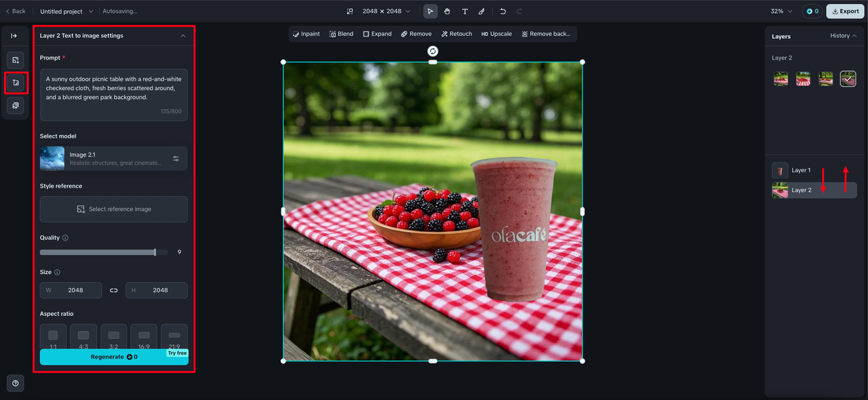
Task: Click the width W input field
Action: 71,290
